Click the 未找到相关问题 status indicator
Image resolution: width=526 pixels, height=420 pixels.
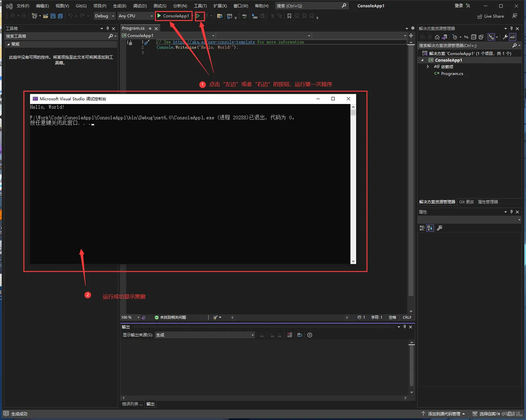click(x=170, y=318)
